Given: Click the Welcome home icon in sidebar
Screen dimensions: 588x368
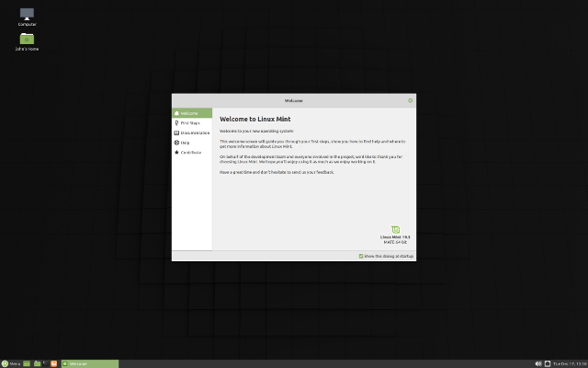Looking at the screenshot, I should pos(176,113).
